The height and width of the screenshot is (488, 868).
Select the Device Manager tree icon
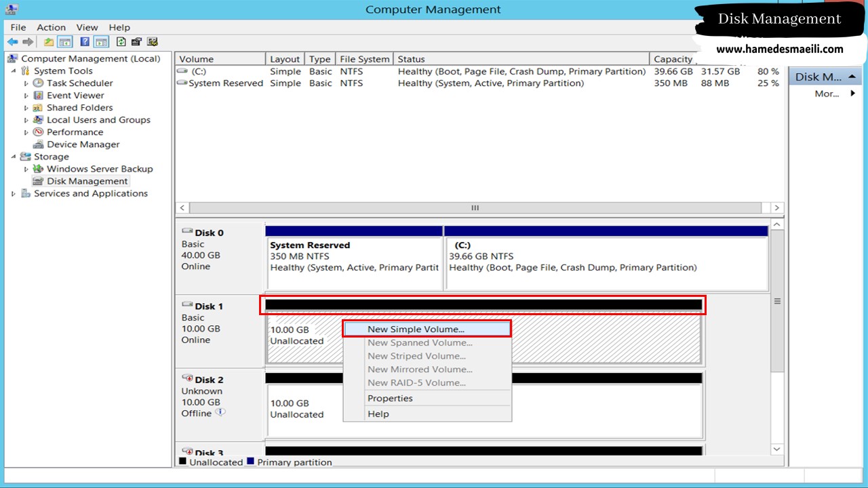point(39,144)
